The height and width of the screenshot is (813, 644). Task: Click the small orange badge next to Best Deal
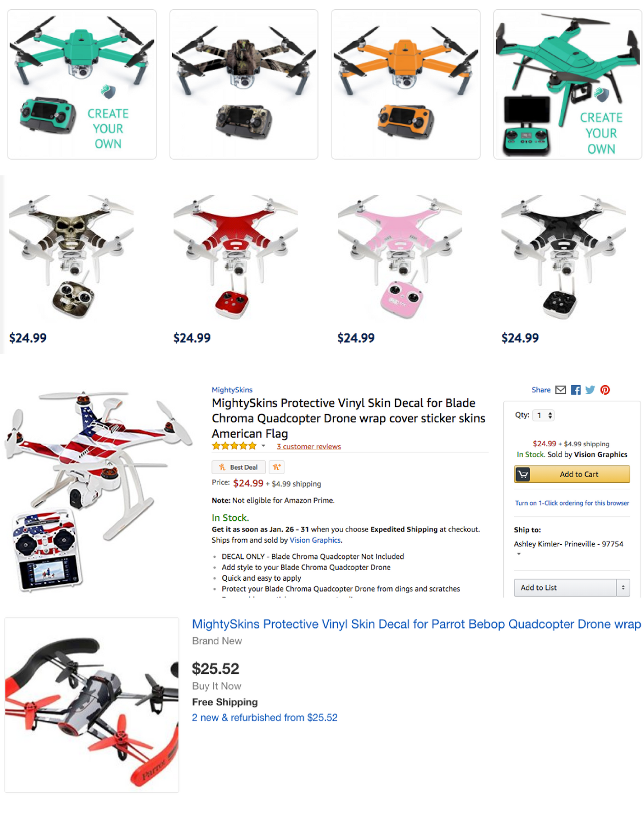(x=277, y=467)
